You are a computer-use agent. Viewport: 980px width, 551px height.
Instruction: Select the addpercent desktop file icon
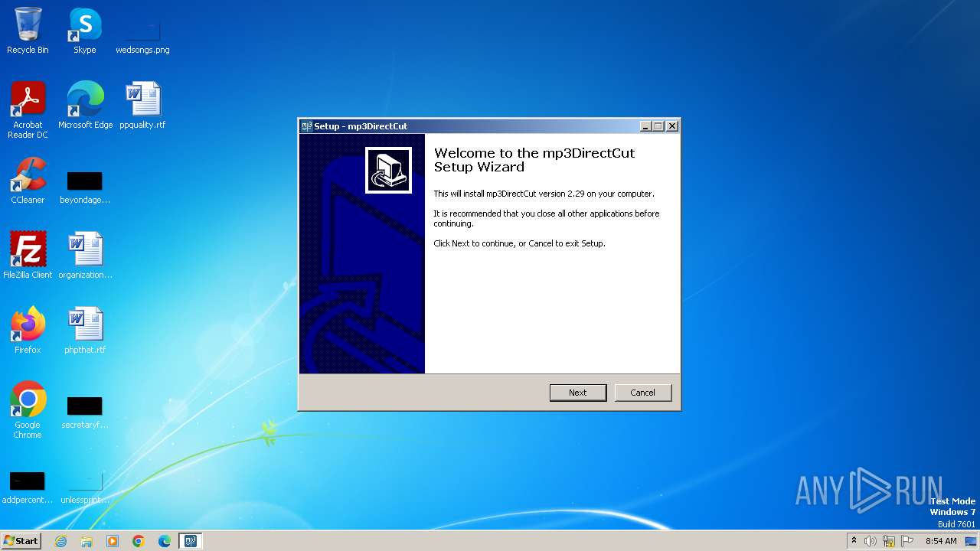[x=28, y=487]
